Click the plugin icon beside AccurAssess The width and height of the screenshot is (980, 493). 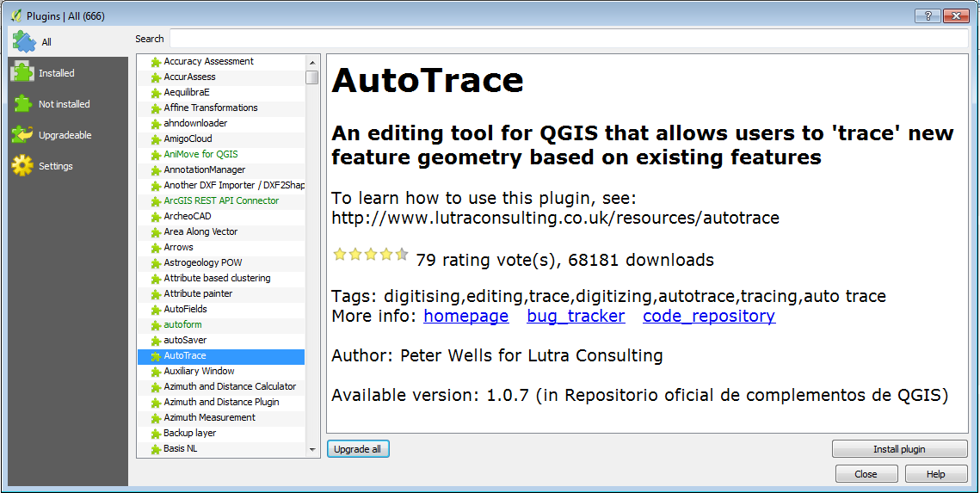[156, 77]
